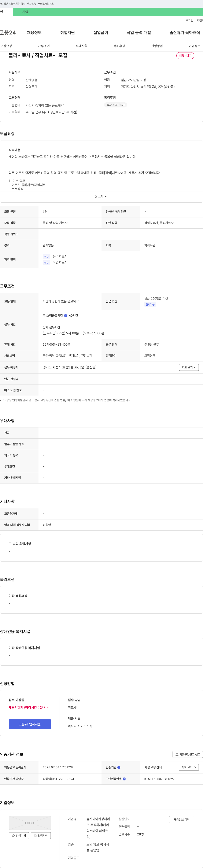203x868 pixels.
Task: Click the company LOGO placeholder image
Action: (30, 823)
